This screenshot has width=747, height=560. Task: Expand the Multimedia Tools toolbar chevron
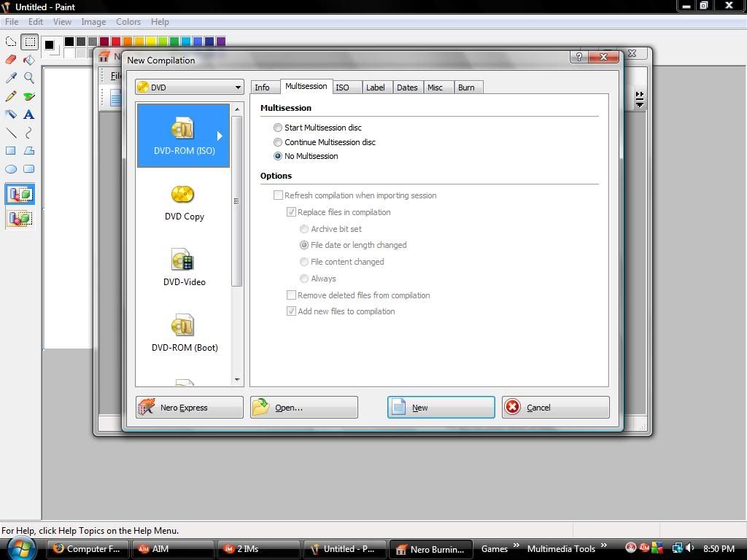point(603,545)
